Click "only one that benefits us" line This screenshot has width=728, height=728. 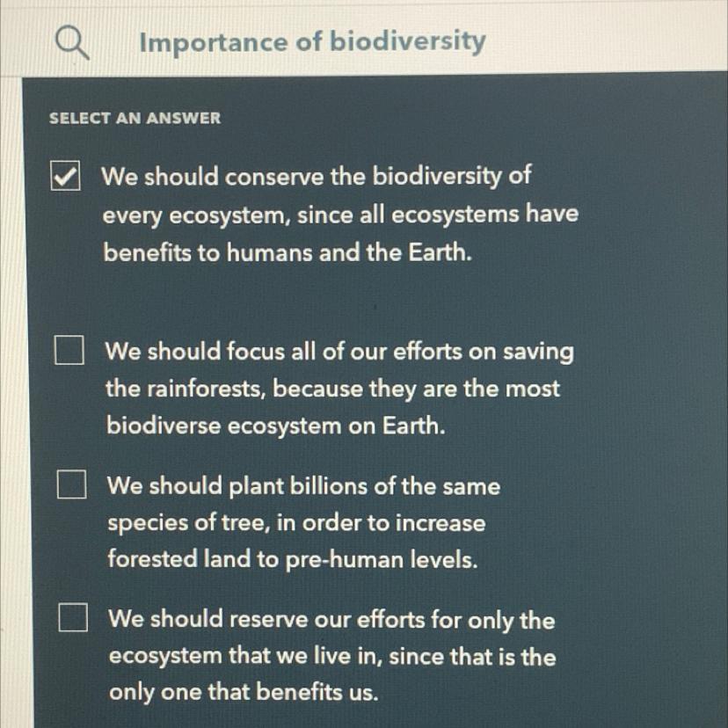click(x=243, y=693)
